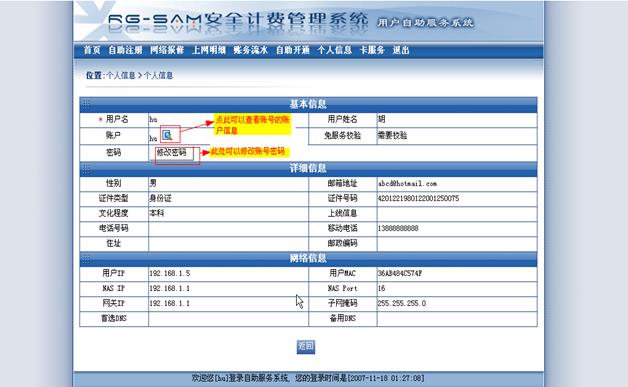Open the 自助开通 menu item

[x=293, y=50]
